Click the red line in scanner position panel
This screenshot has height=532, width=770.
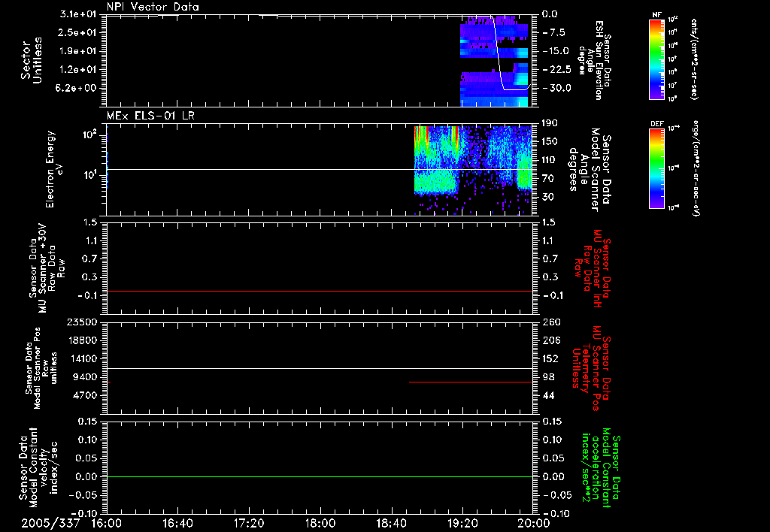(471, 382)
